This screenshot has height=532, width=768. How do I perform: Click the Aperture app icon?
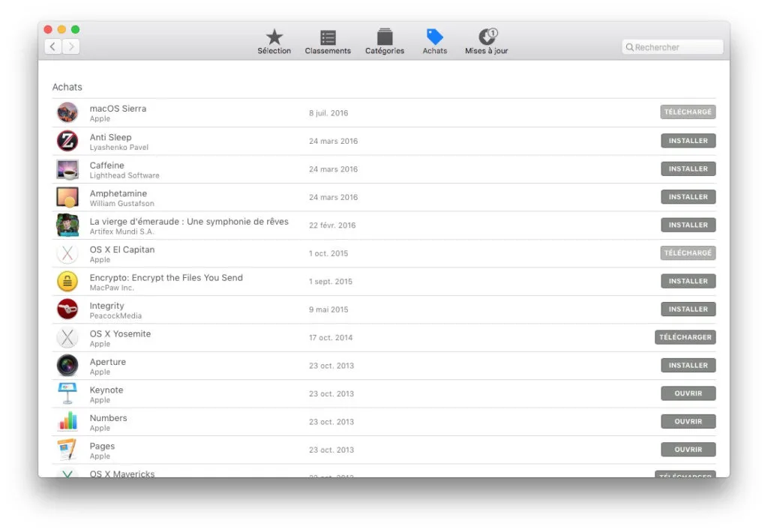(67, 366)
